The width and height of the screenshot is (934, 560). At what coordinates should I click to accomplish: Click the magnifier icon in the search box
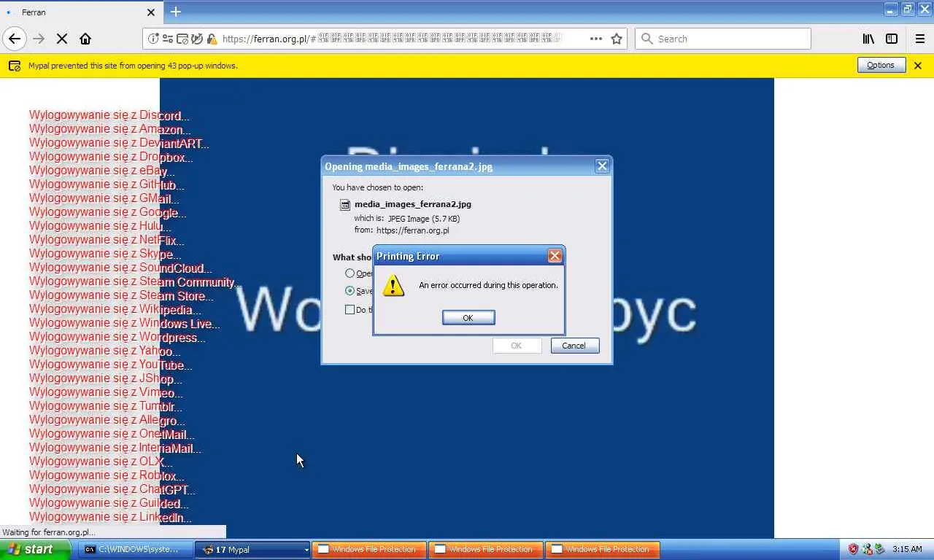pyautogui.click(x=647, y=39)
